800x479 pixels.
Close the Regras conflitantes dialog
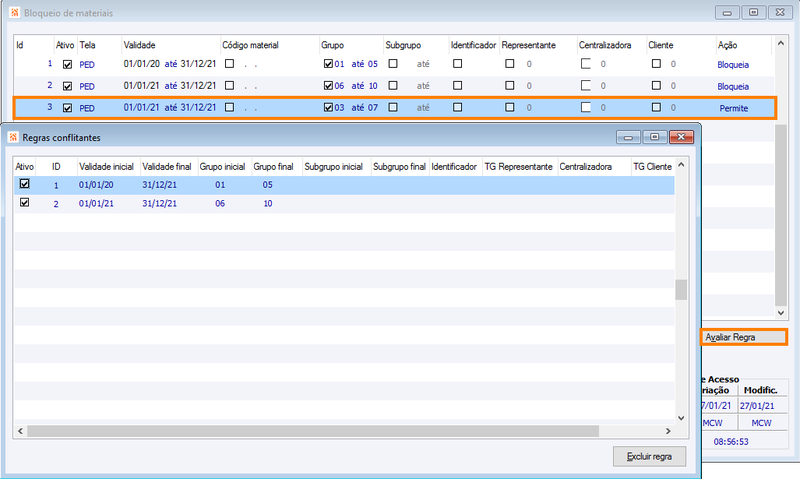click(681, 137)
